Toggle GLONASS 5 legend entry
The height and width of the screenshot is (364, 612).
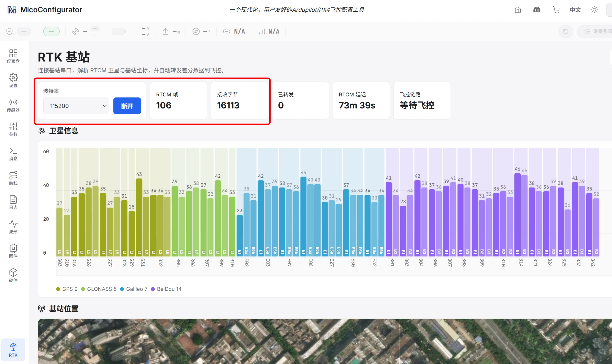98,289
